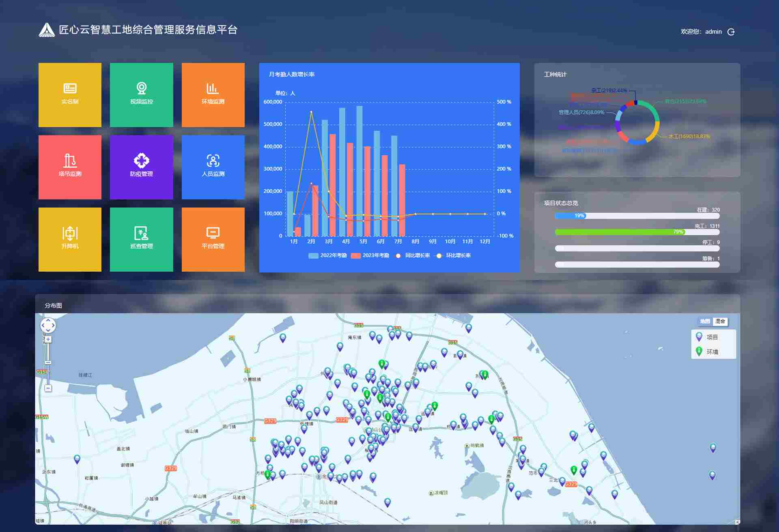Open the 巡查管理 inspection management tile
The height and width of the screenshot is (532, 779).
(x=141, y=239)
